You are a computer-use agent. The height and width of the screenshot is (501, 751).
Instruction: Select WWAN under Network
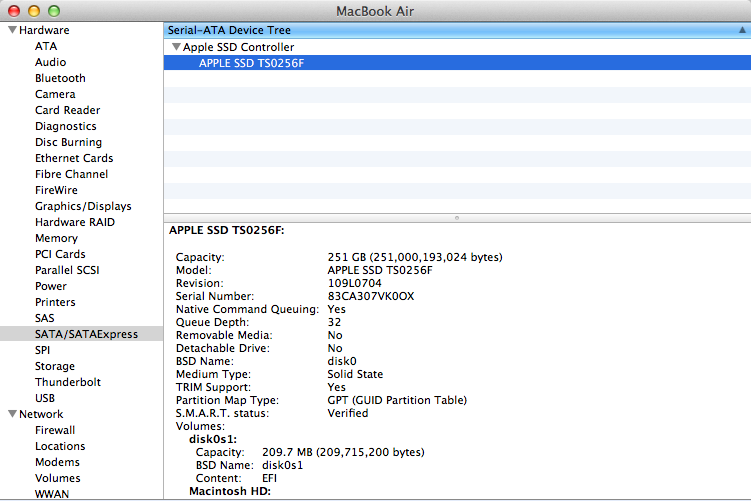coord(52,494)
